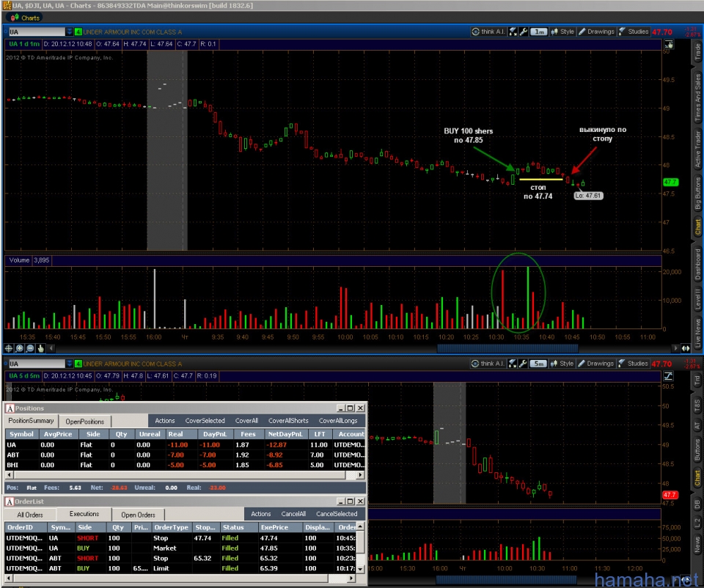Click the crosshair pan tool under the upper chart
The height and width of the screenshot is (588, 704).
(x=10, y=348)
